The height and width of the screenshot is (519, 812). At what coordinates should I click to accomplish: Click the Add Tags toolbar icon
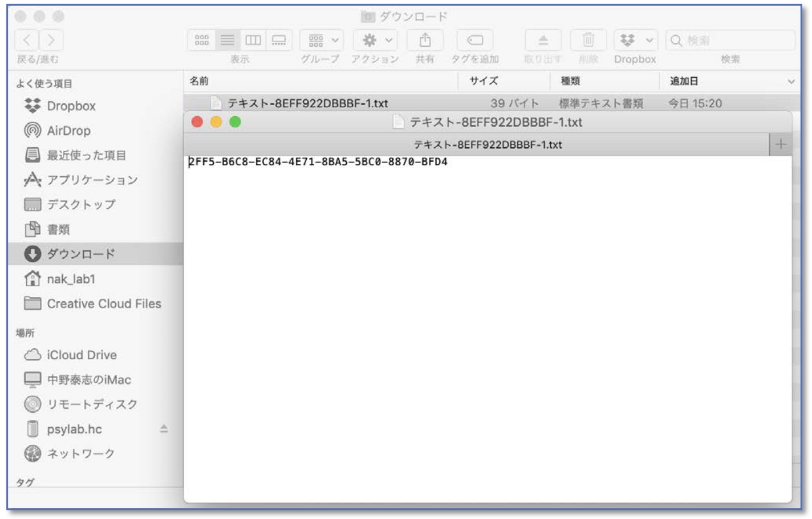click(x=474, y=40)
